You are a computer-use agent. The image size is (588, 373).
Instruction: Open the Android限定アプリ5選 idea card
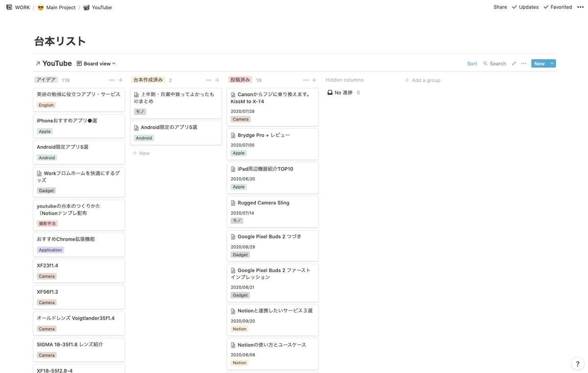click(x=79, y=153)
